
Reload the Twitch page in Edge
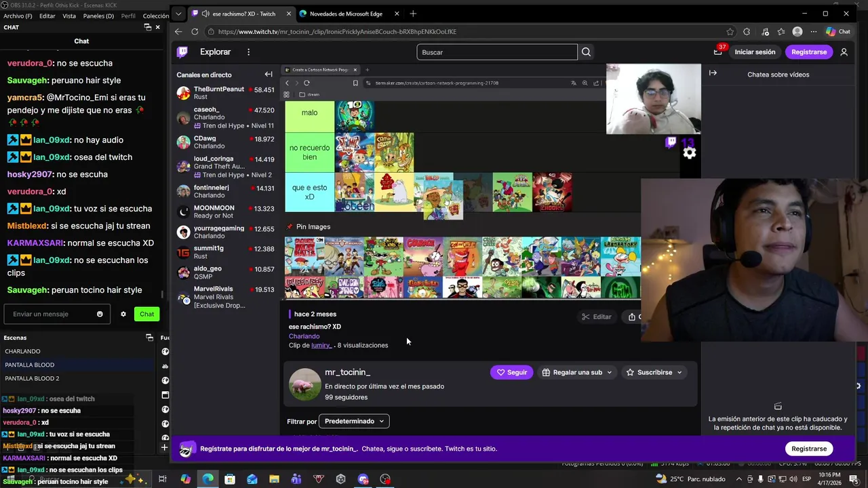click(195, 31)
